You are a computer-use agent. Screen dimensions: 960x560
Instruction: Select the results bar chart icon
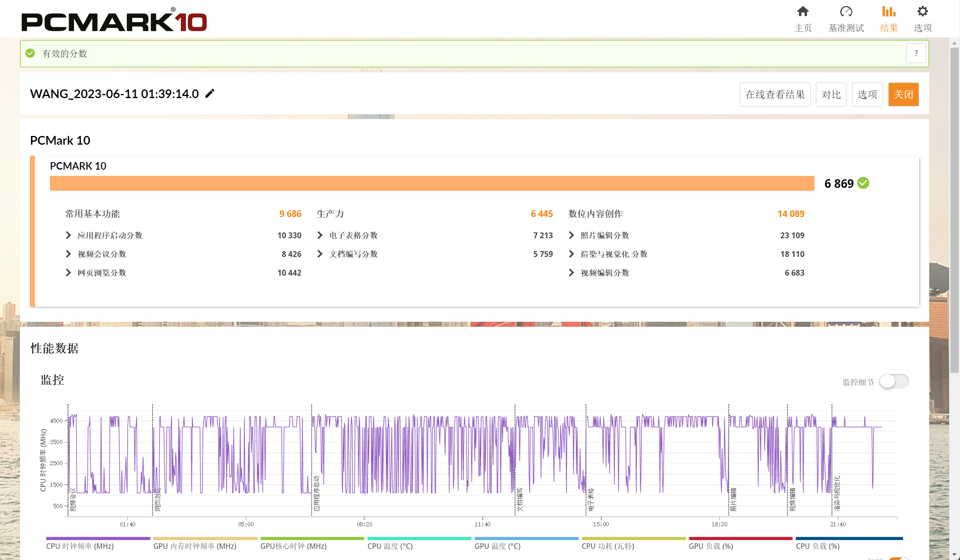[888, 12]
